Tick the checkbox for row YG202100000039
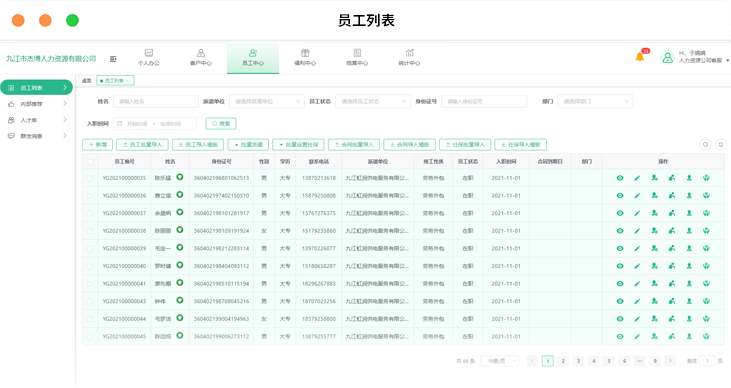This screenshot has width=731, height=388. point(90,249)
